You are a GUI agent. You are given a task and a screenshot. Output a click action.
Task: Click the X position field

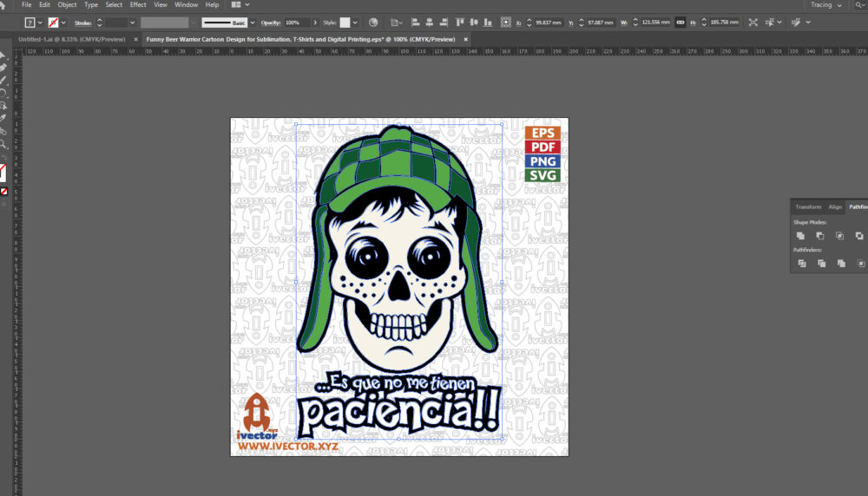click(548, 23)
